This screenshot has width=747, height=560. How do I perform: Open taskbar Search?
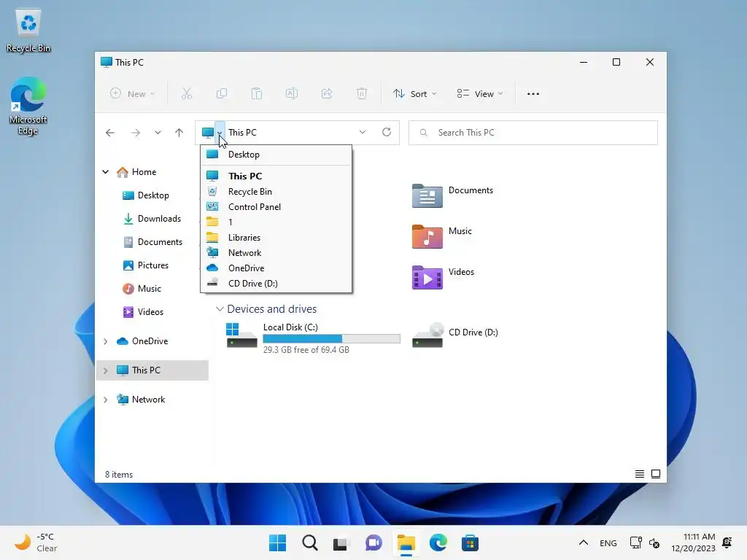pos(309,542)
